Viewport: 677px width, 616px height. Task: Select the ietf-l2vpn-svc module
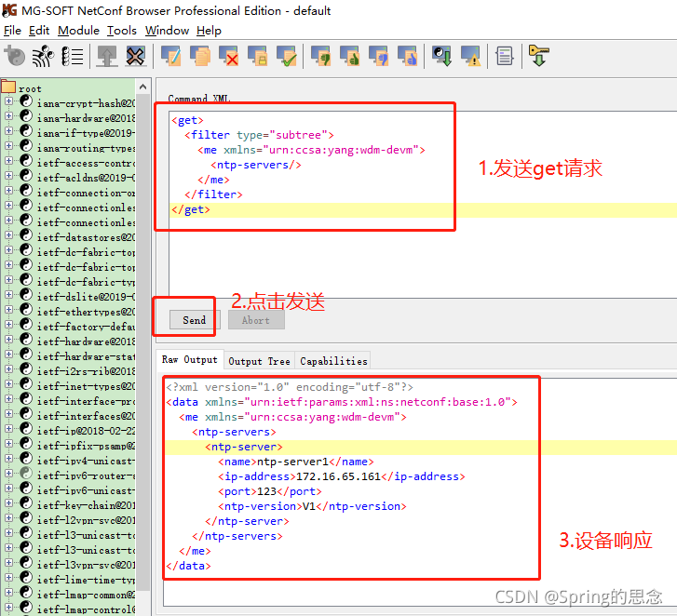tap(86, 520)
